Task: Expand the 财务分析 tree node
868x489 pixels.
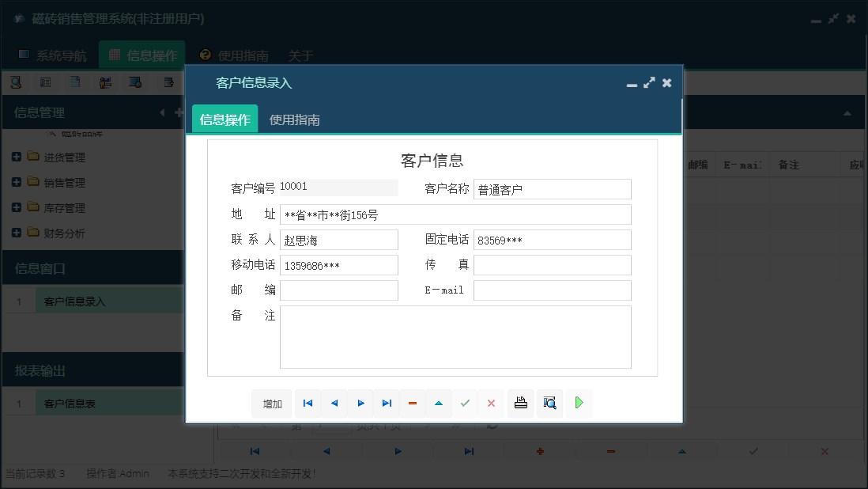Action: 15,233
